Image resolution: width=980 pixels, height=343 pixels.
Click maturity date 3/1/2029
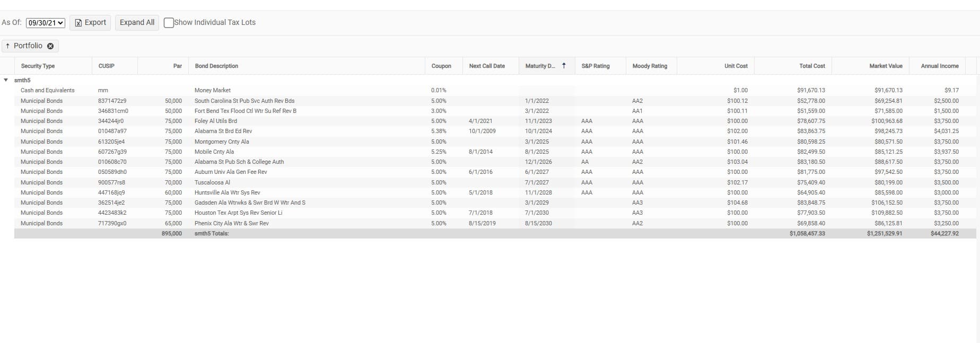click(537, 203)
